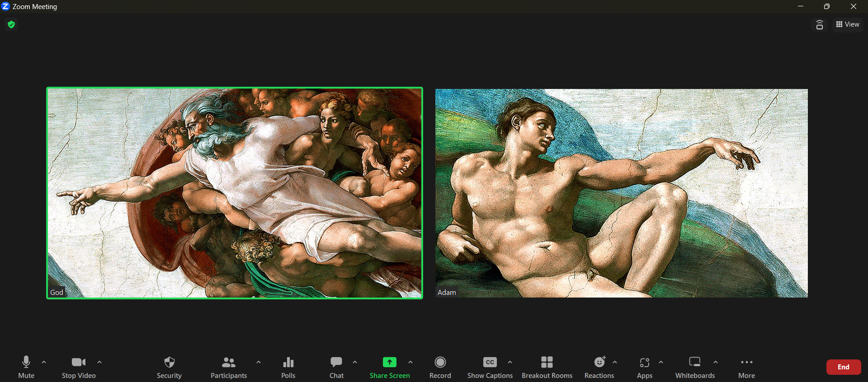Restore down the Zoom Meeting window
This screenshot has width=868, height=382.
click(x=827, y=6)
